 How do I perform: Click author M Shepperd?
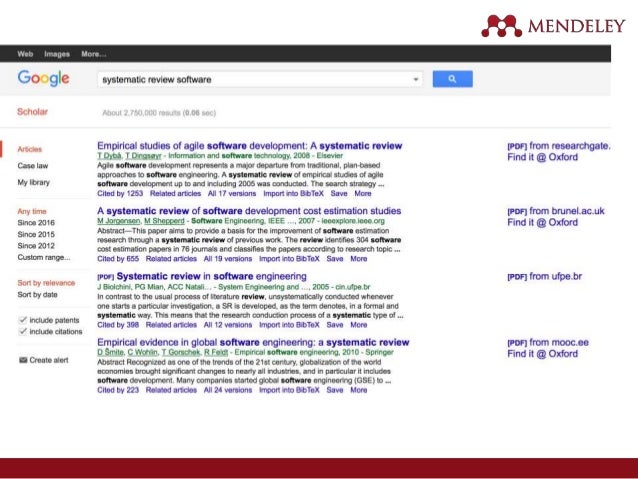(x=164, y=221)
